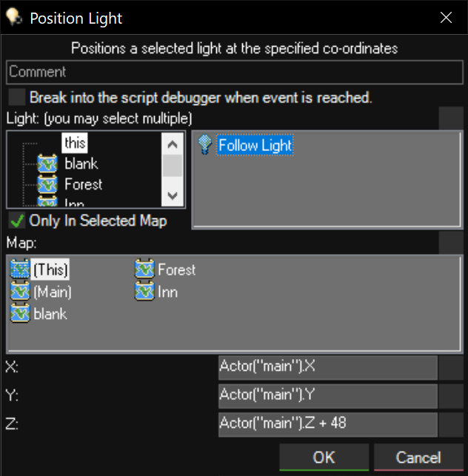Click the (Main) map icon
This screenshot has width=468, height=476.
coord(20,292)
